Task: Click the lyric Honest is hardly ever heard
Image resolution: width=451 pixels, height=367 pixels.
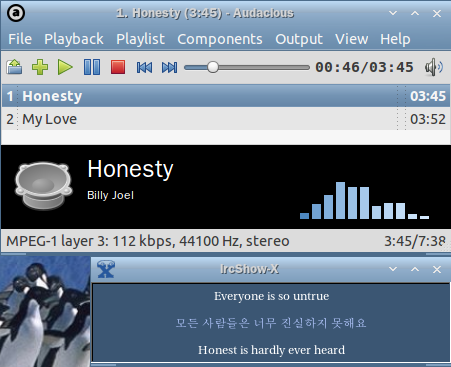Action: coord(271,350)
